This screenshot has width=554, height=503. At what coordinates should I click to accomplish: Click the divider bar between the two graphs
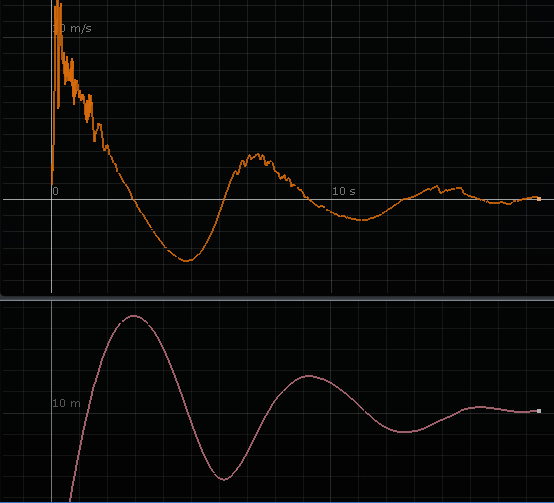point(277,298)
